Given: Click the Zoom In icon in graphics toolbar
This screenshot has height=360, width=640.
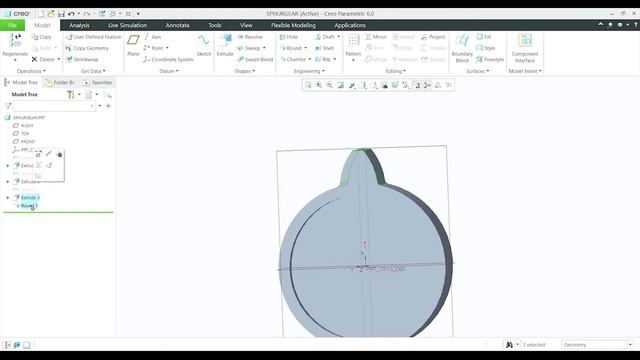Looking at the screenshot, I should coord(319,85).
